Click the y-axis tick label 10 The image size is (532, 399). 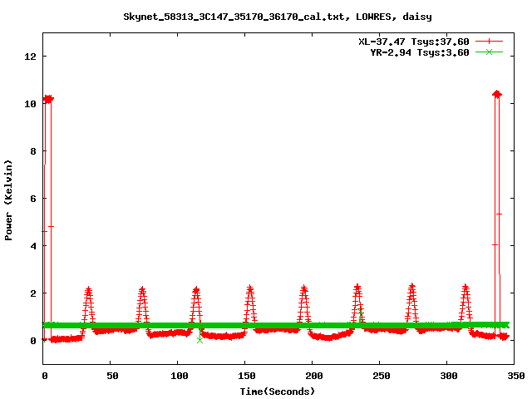[30, 104]
